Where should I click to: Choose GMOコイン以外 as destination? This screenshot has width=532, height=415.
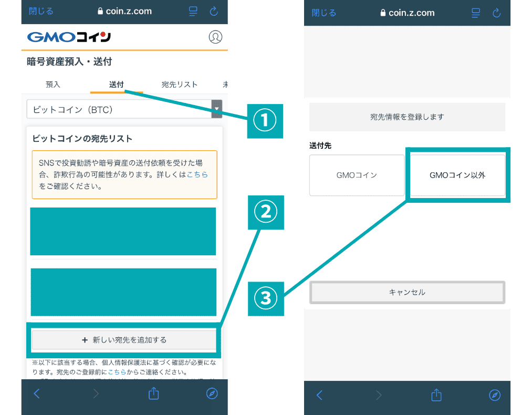click(457, 175)
